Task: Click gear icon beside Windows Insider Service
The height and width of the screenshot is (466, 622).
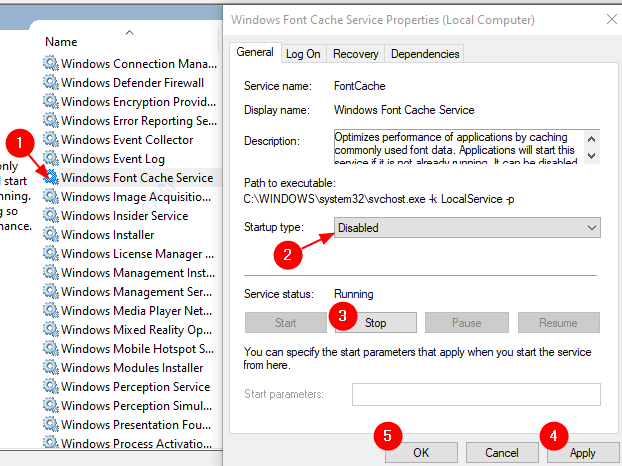Action: click(x=51, y=216)
